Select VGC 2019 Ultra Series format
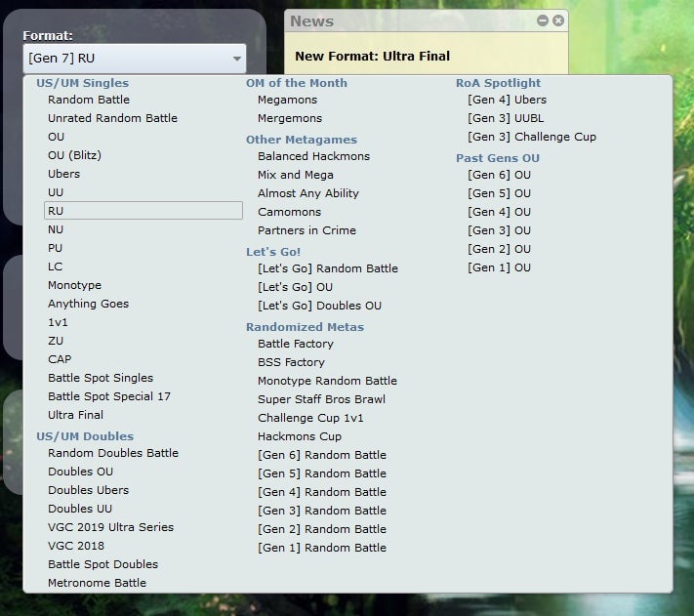Viewport: 694px width, 616px height. pos(110,527)
